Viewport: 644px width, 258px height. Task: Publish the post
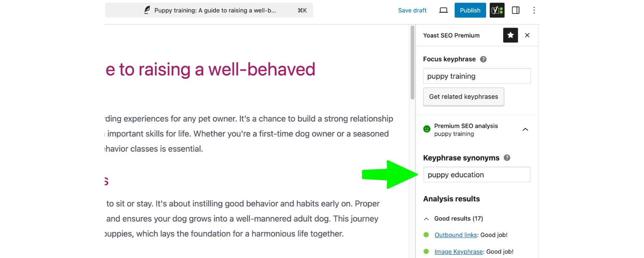(470, 10)
